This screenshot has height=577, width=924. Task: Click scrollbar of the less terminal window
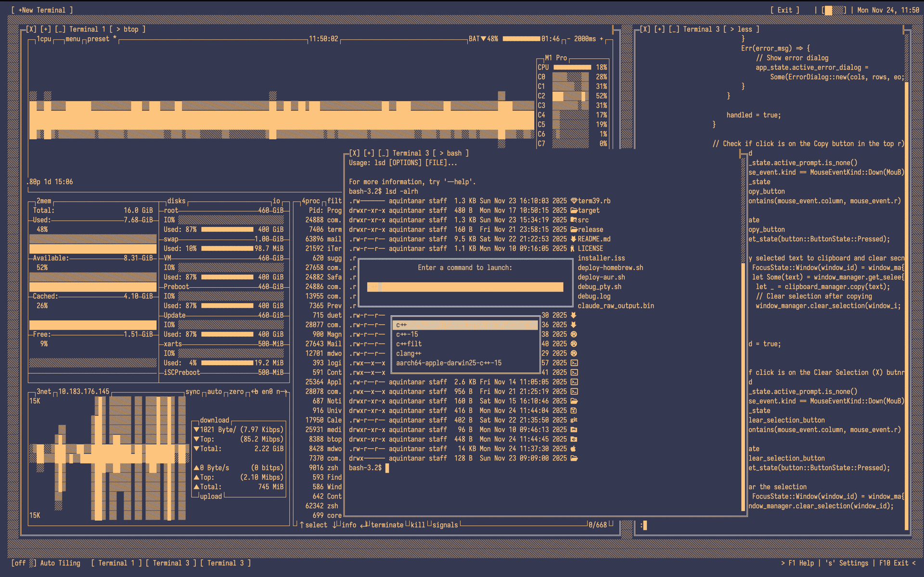907,289
